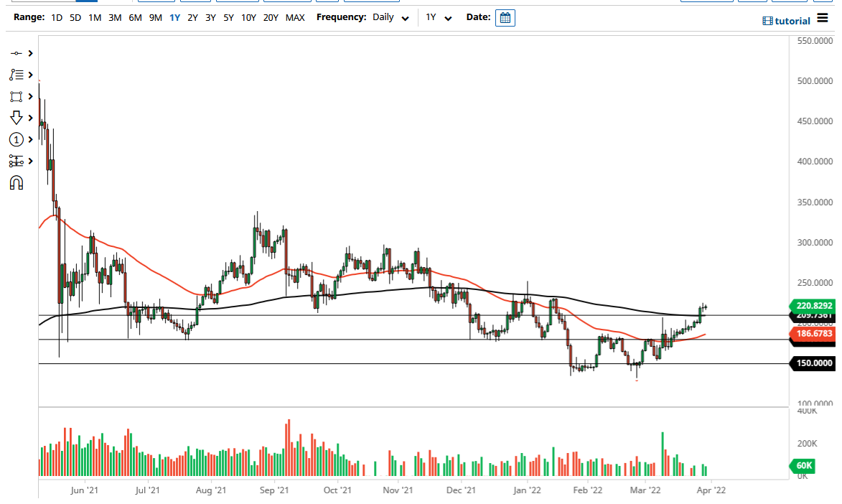Open the Frequency Daily dropdown

[x=391, y=17]
